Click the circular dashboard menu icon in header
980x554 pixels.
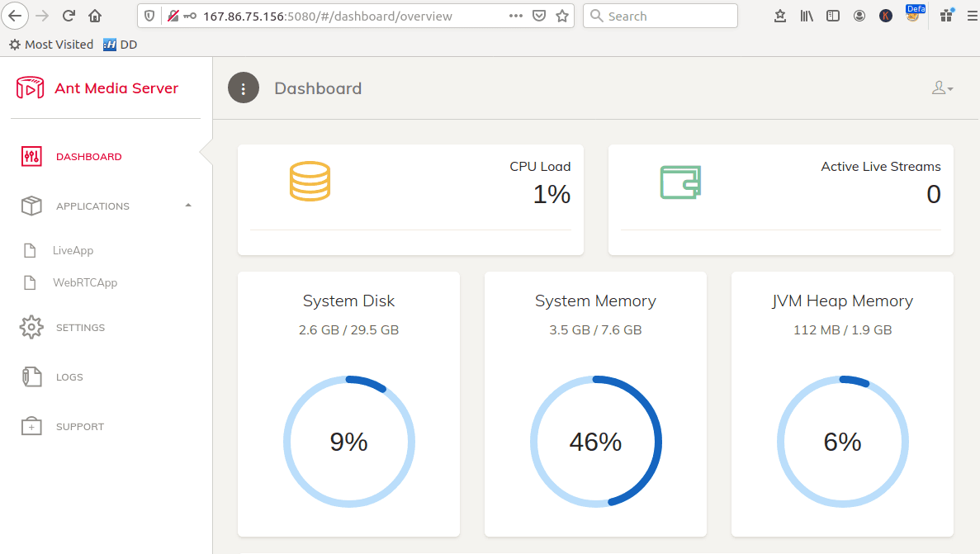(x=243, y=88)
